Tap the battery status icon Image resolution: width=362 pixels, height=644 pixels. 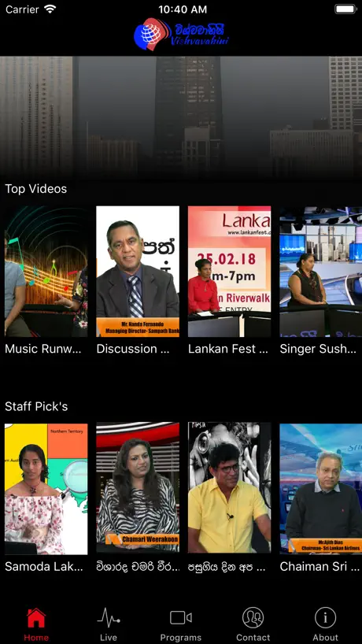click(x=345, y=9)
